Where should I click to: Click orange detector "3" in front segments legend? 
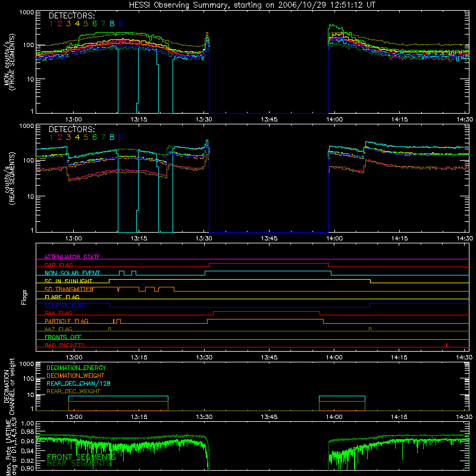68,23
